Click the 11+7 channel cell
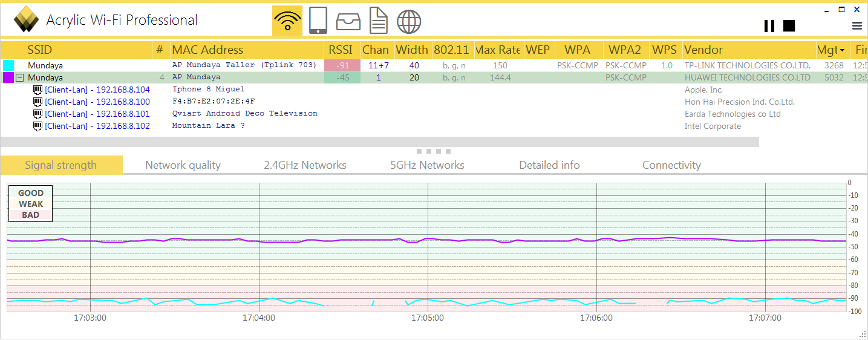Screen dimensions: 868x340 coord(379,65)
